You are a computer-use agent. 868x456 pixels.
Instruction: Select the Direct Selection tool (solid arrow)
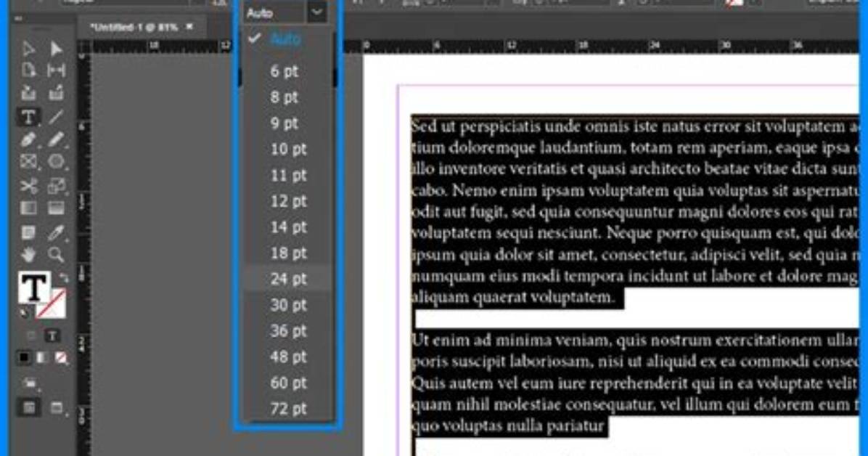click(56, 49)
